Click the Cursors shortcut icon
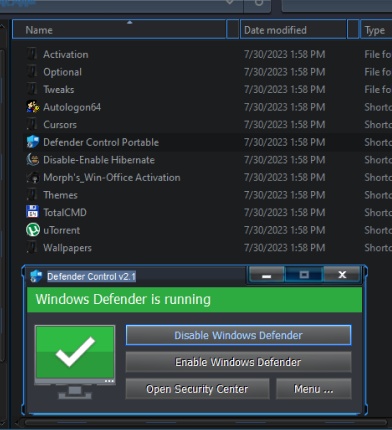The height and width of the screenshot is (430, 392). click(x=32, y=124)
